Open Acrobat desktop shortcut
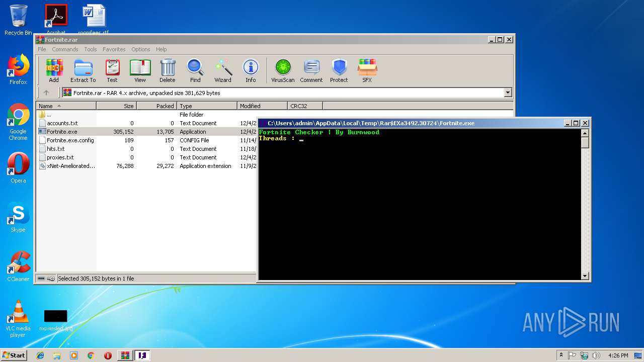 [x=56, y=19]
